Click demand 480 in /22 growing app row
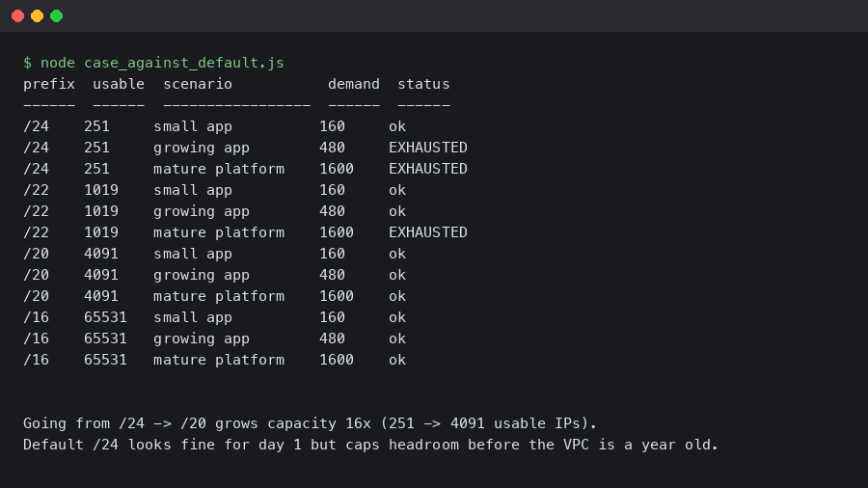 coord(332,211)
